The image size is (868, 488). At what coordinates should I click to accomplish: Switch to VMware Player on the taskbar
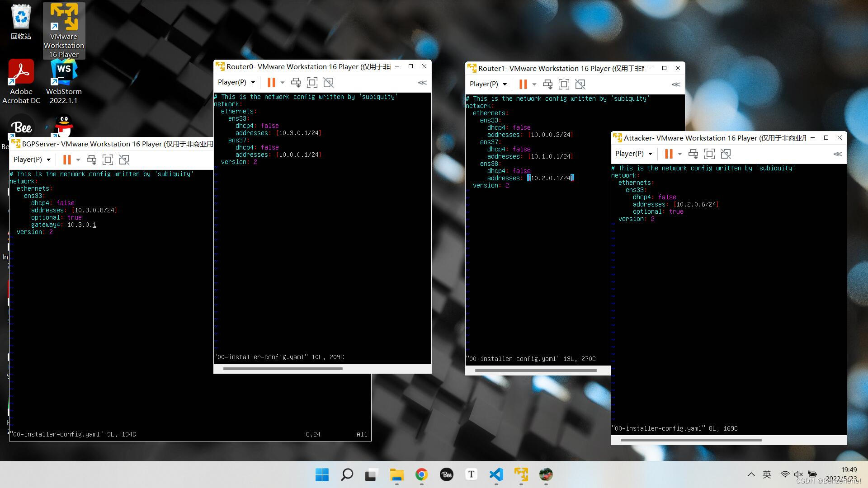[521, 474]
